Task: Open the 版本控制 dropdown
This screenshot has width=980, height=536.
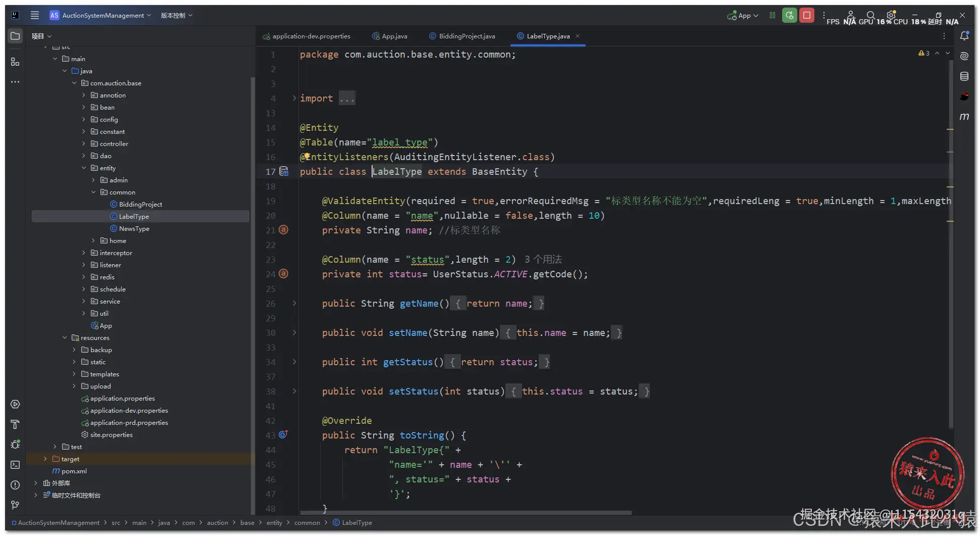Action: tap(177, 15)
